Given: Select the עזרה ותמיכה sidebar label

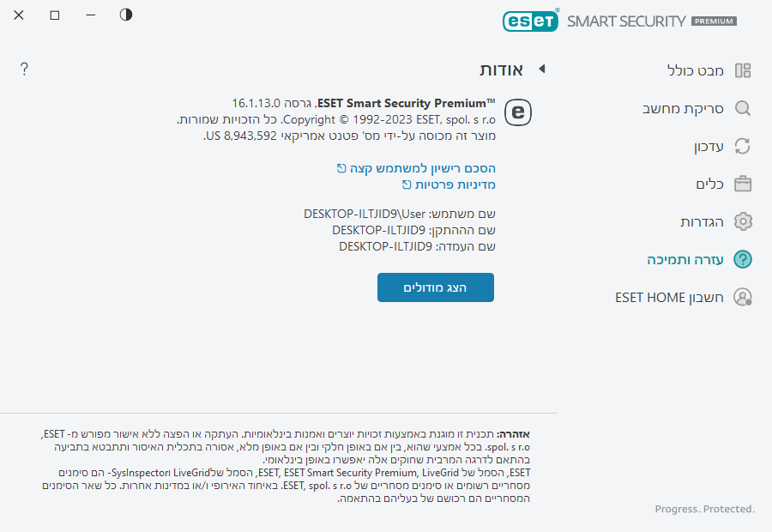Looking at the screenshot, I should pos(685,259).
